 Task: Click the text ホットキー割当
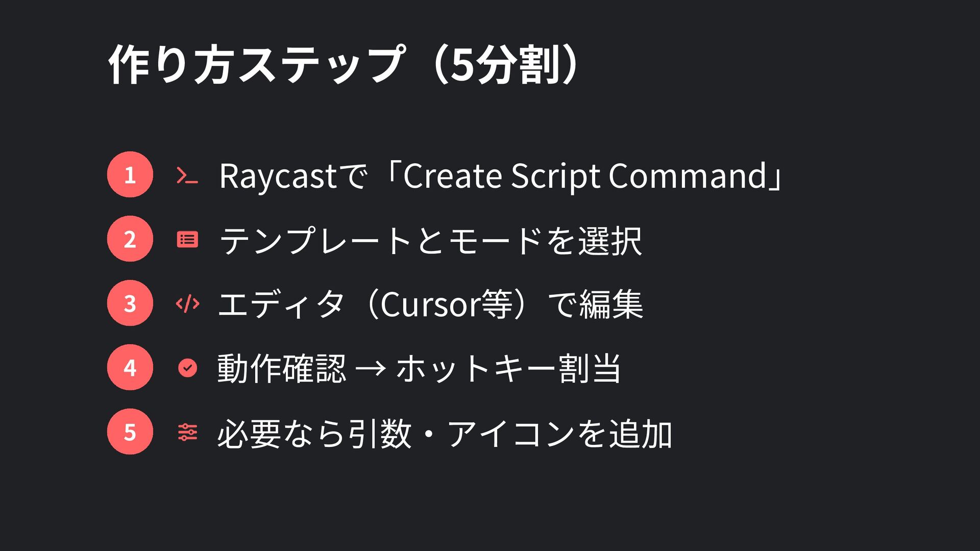coord(508,368)
